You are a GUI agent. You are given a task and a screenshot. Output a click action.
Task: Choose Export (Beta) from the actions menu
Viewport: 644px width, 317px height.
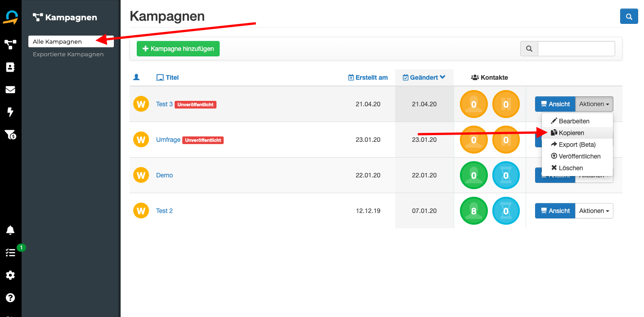click(577, 145)
